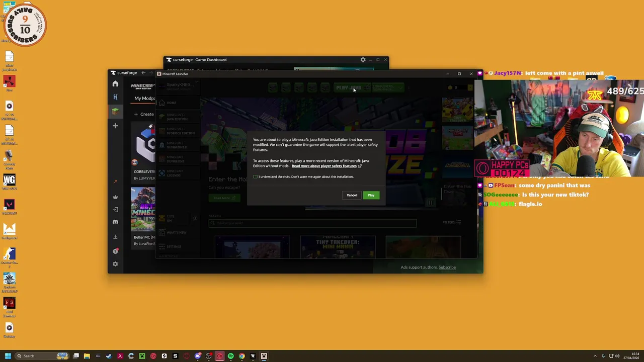The image size is (644, 362).
Task: Open CurseForge settings gear in sidebar
Action: click(x=115, y=264)
